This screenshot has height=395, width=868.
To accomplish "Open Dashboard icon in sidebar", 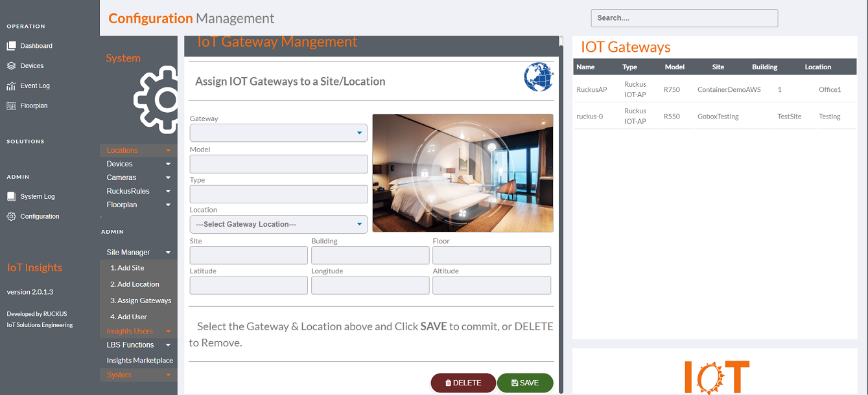I will click(x=11, y=46).
